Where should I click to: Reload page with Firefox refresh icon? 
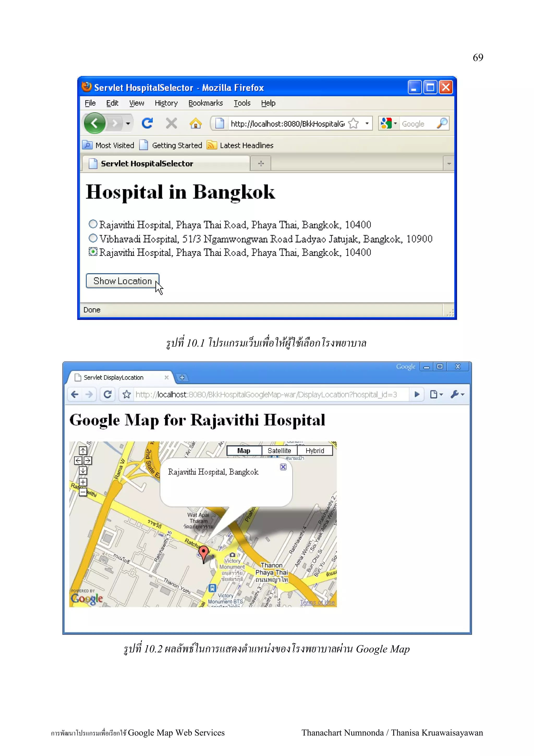click(147, 123)
